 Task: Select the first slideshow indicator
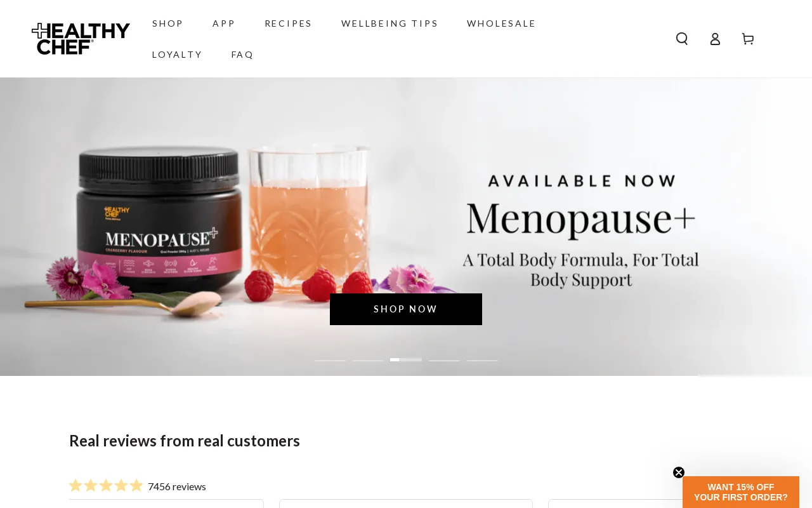tap(330, 360)
